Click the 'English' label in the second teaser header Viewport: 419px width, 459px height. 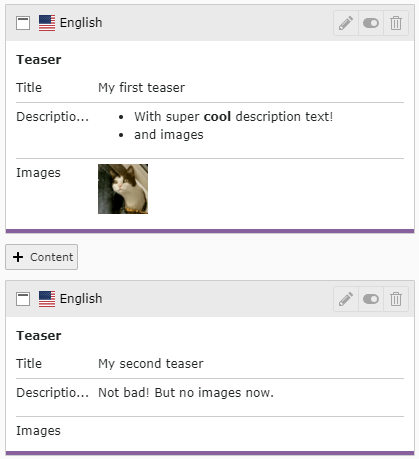coord(81,299)
